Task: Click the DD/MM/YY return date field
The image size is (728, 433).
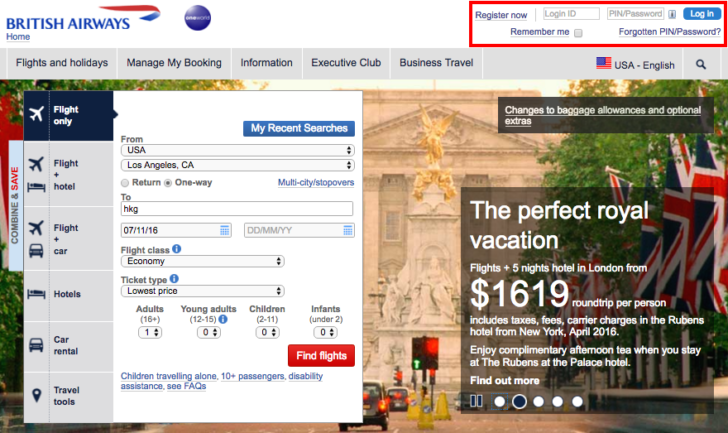Action: pyautogui.click(x=299, y=230)
